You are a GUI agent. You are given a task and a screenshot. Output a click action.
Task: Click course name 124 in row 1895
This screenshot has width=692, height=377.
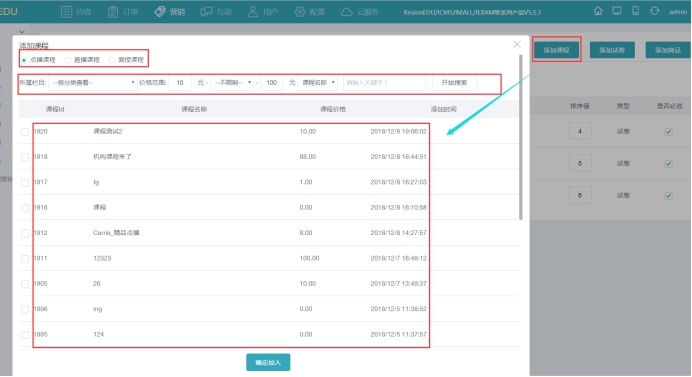click(98, 334)
